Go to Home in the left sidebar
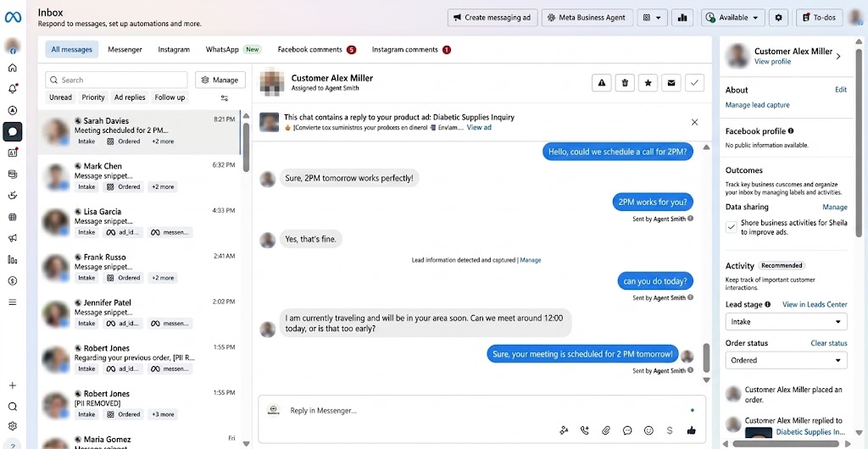868x449 pixels. (x=13, y=68)
